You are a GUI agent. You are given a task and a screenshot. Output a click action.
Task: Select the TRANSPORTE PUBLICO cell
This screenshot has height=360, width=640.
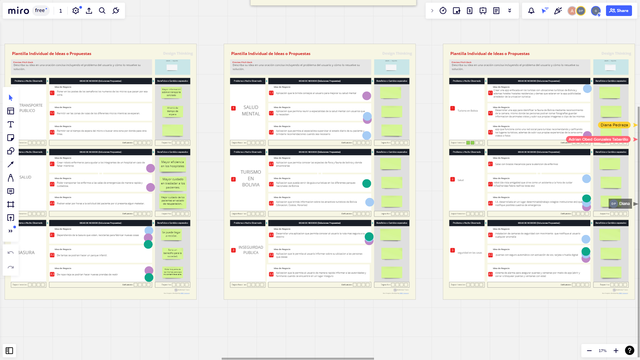coord(31,108)
